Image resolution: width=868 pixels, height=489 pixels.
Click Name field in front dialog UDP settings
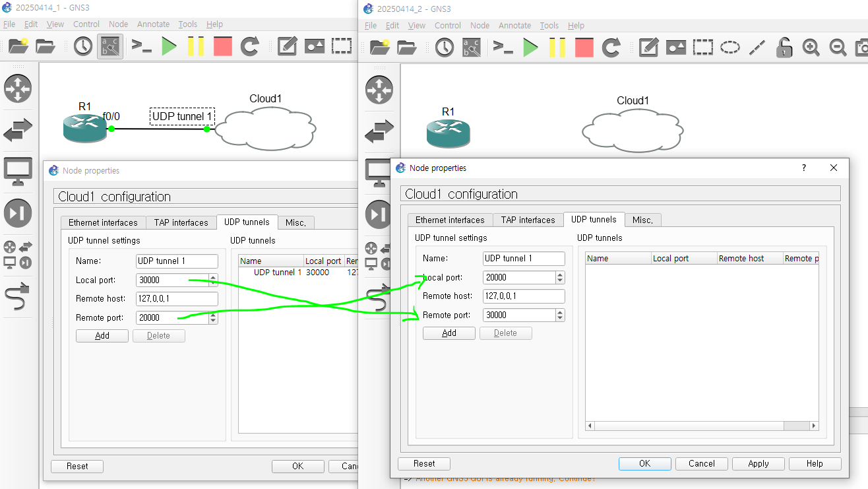[524, 259]
